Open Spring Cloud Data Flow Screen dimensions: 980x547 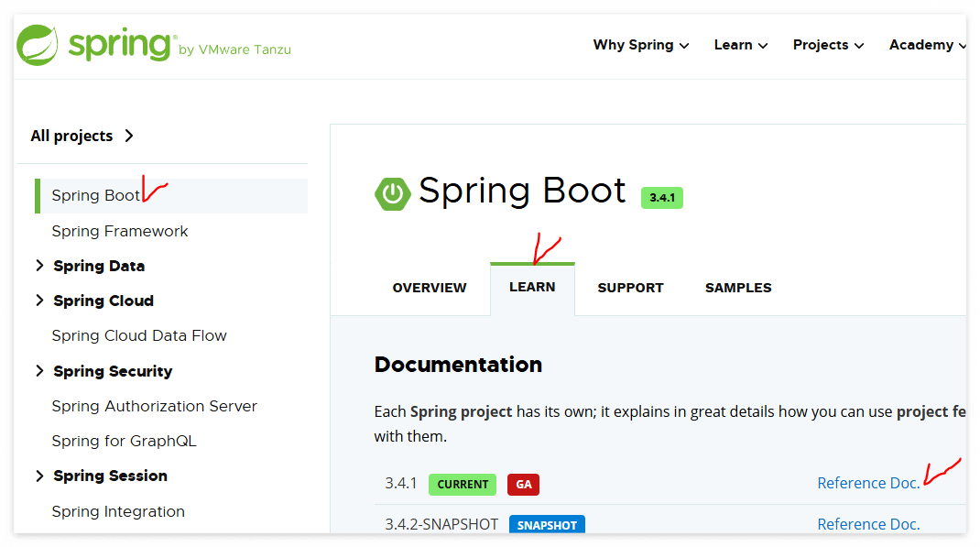[x=138, y=335]
